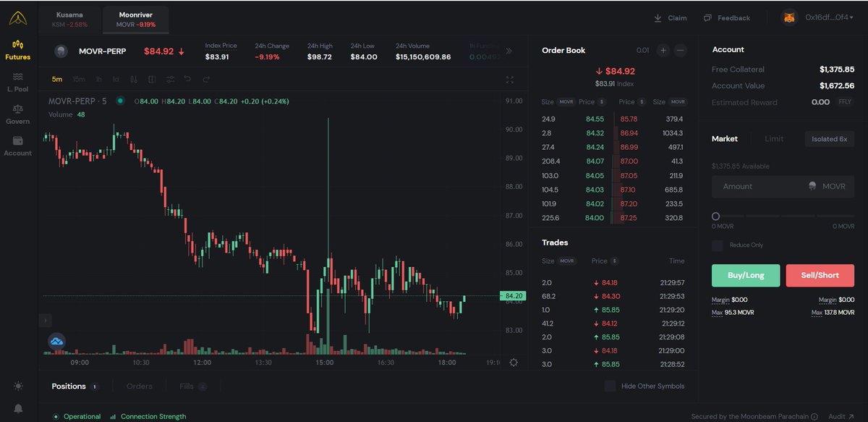The height and width of the screenshot is (422, 868).
Task: Switch to the Market order tab
Action: tap(725, 138)
